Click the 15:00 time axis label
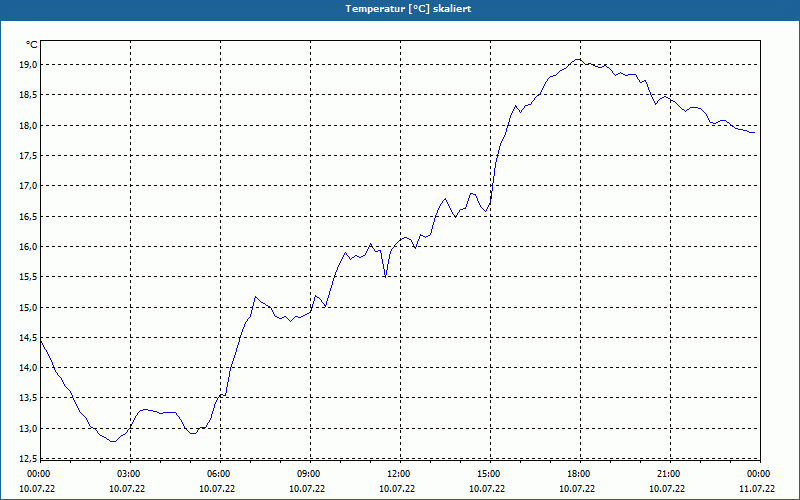 click(x=490, y=474)
